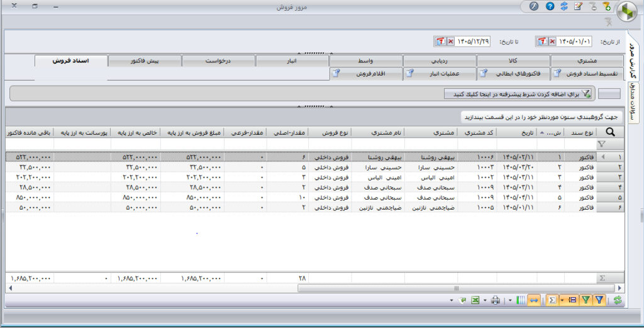Open the dropdown arrow next to the column chooser
The height and width of the screenshot is (328, 644).
pyautogui.click(x=510, y=300)
